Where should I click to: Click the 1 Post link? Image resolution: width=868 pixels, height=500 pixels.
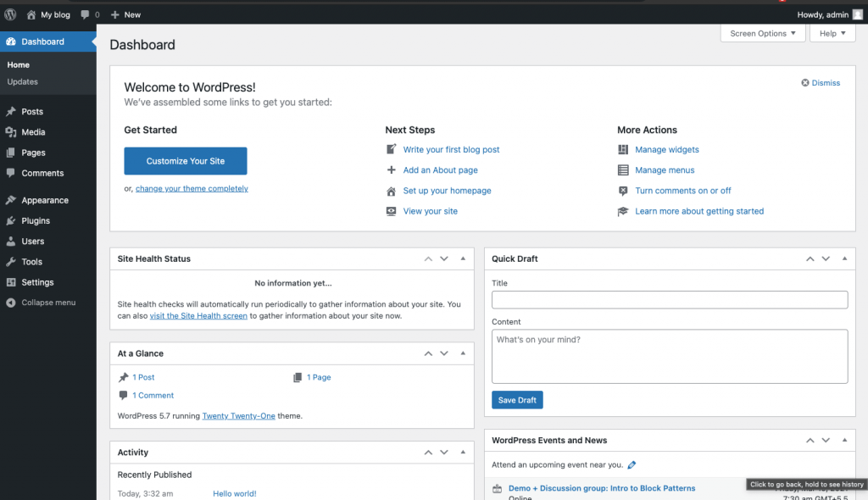coord(143,377)
